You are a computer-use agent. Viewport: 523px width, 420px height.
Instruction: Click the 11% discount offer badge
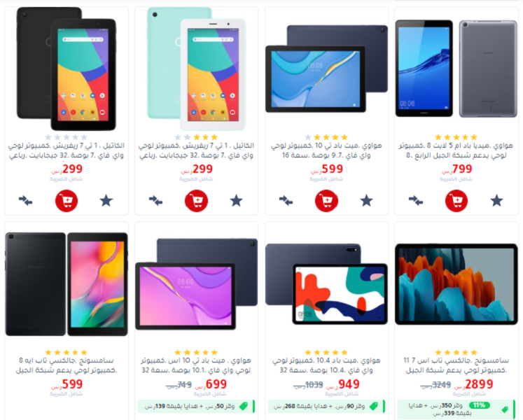click(480, 405)
